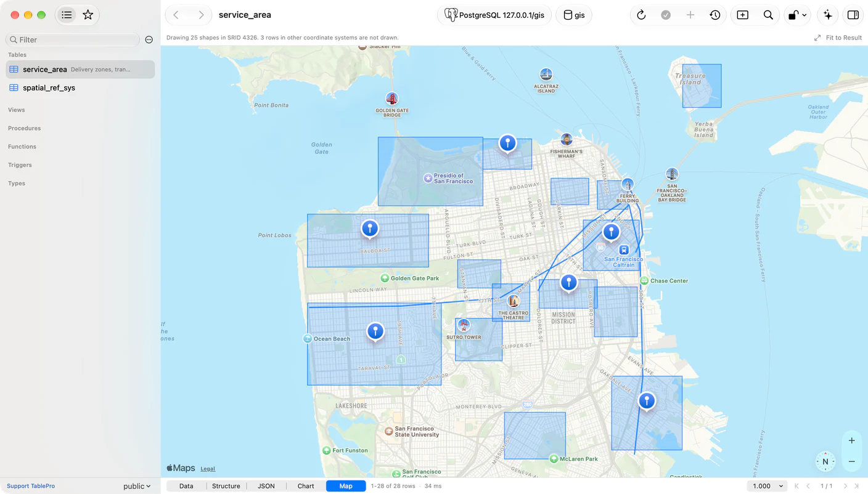The image size is (868, 494).
Task: Click the map pin near Fisherman's Wharf
Action: [507, 144]
